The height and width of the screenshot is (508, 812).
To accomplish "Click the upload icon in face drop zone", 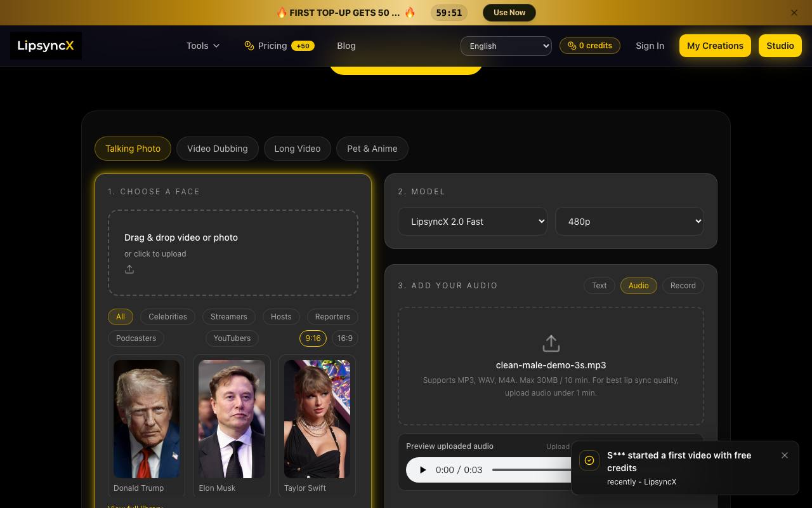I will (129, 269).
